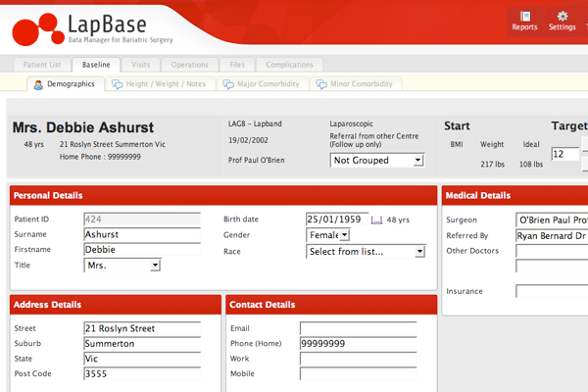This screenshot has height=392, width=588.
Task: Open the Operations tab
Action: click(x=189, y=65)
